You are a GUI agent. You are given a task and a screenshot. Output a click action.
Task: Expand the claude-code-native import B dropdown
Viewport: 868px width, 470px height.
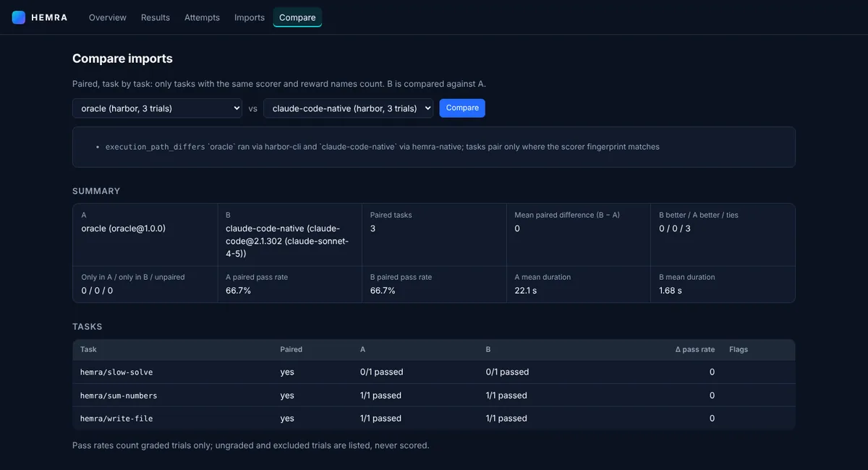[x=348, y=108]
